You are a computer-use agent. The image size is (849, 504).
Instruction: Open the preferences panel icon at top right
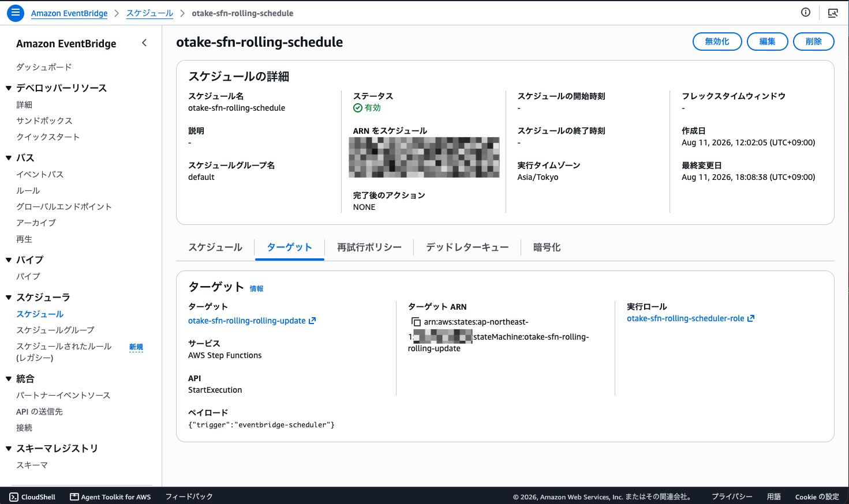click(833, 13)
